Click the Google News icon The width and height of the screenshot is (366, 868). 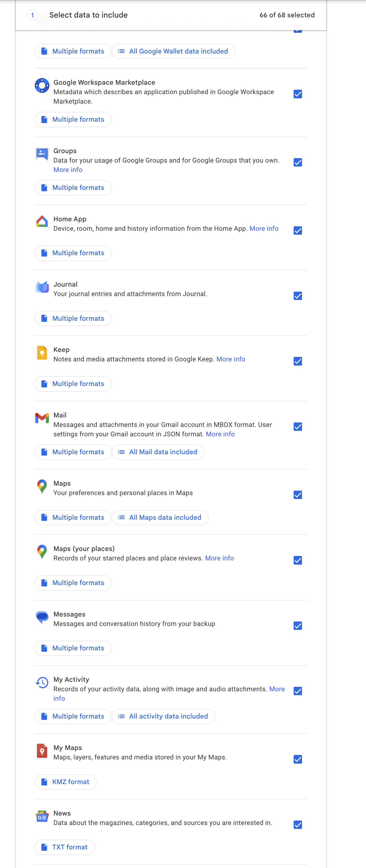click(42, 816)
